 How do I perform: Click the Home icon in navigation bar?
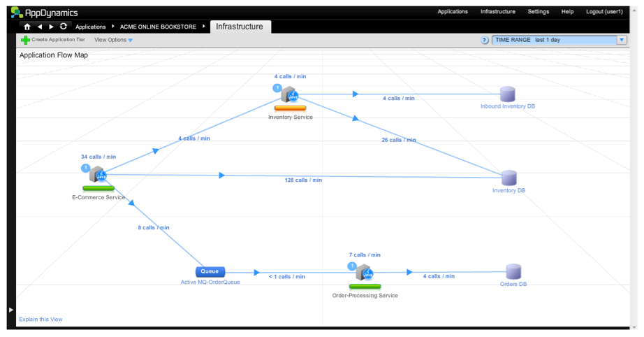[x=27, y=27]
